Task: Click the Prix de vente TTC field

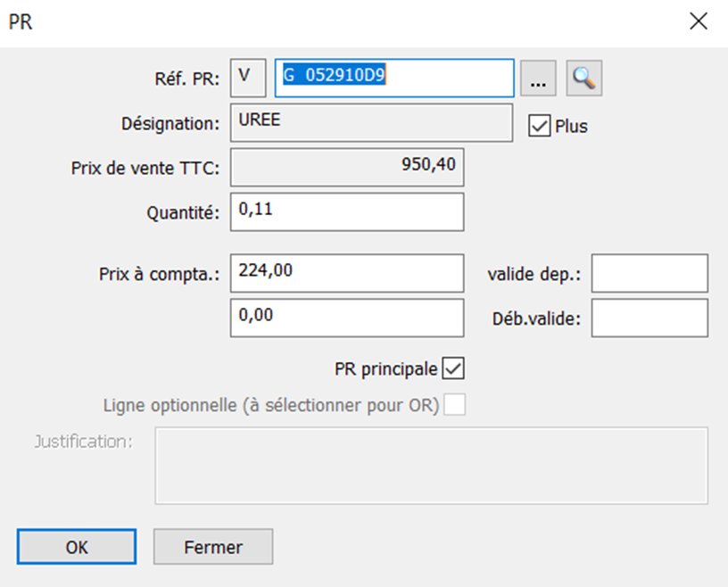Action: [347, 167]
